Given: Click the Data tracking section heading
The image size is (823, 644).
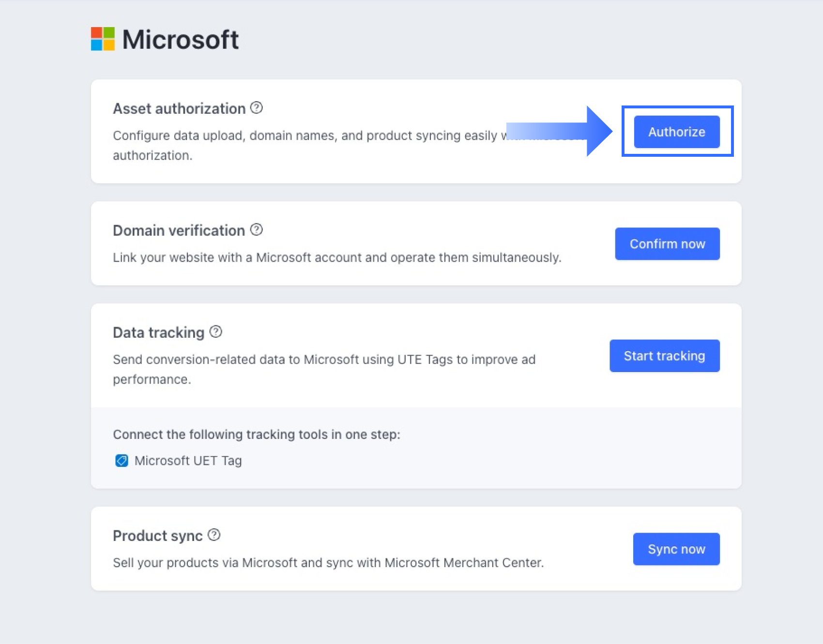Looking at the screenshot, I should point(158,333).
